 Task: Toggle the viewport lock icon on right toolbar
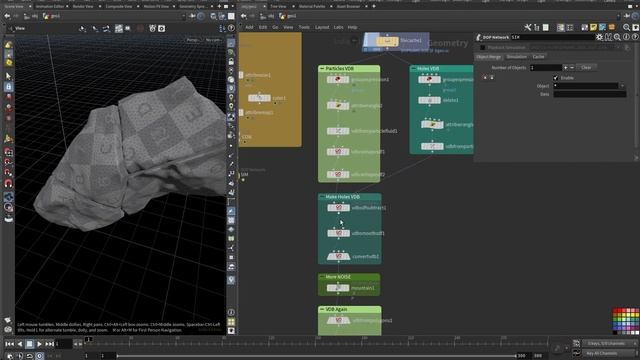pos(231,61)
